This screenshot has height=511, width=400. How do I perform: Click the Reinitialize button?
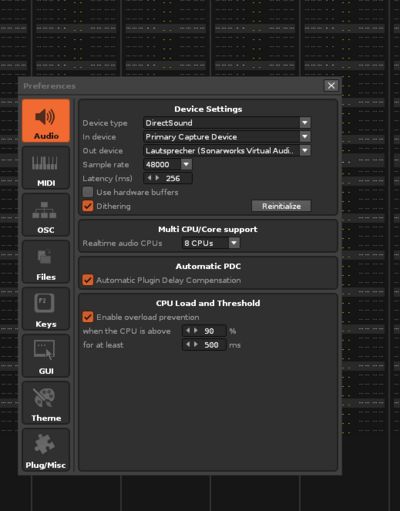pyautogui.click(x=281, y=206)
